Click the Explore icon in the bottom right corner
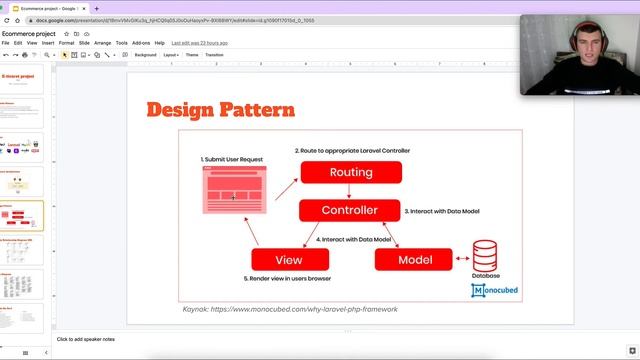 632,351
